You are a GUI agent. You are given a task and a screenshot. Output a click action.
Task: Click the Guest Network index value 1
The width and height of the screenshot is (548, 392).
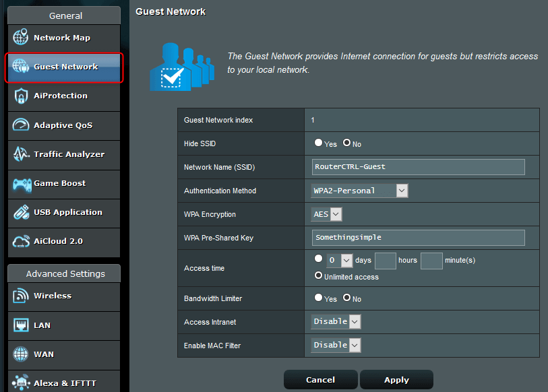pos(313,120)
